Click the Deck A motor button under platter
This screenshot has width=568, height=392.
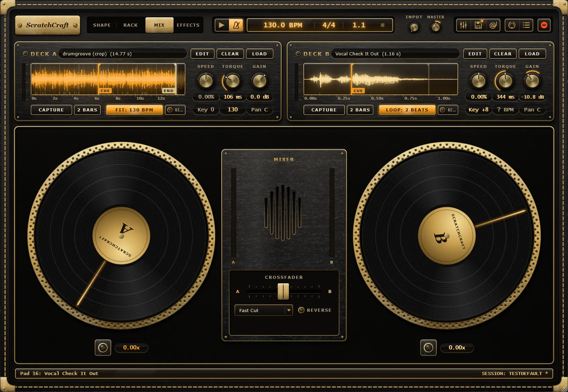coord(103,348)
